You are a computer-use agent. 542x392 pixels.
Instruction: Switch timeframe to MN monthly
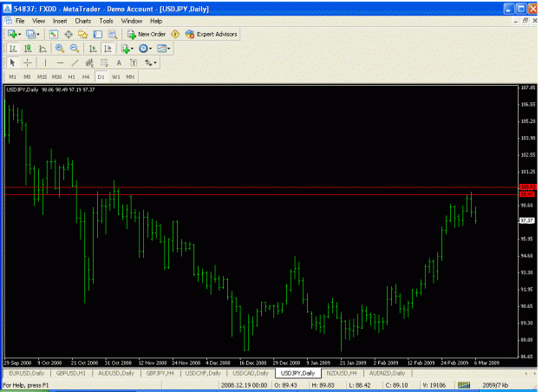pos(130,76)
